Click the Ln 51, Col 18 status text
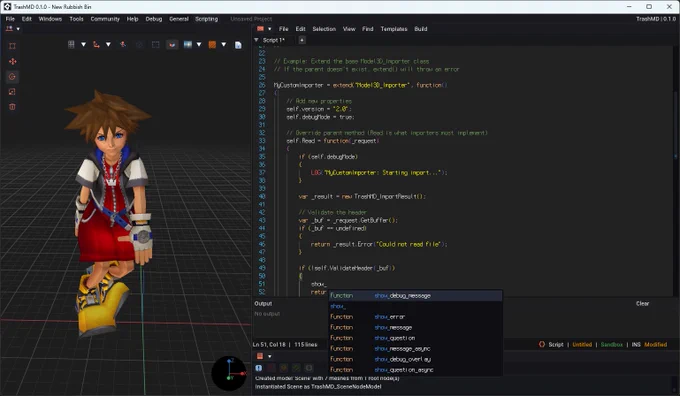This screenshot has width=680, height=396. click(x=269, y=344)
